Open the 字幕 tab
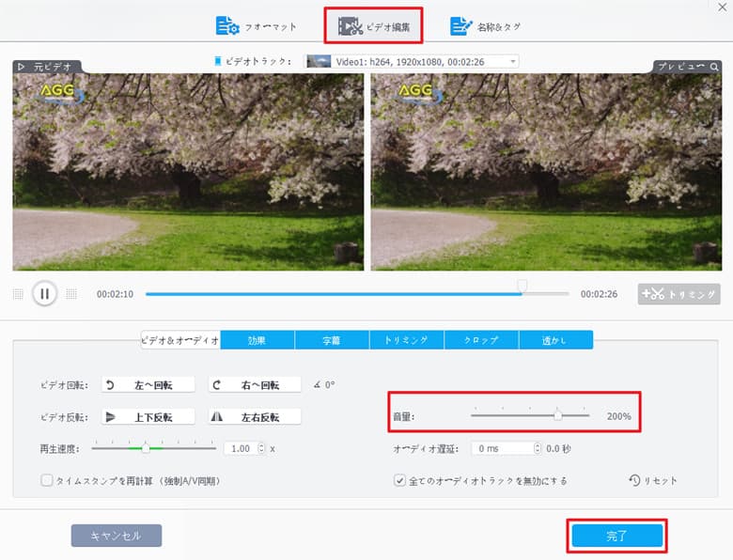Viewport: 733px width, 560px height. click(x=332, y=340)
